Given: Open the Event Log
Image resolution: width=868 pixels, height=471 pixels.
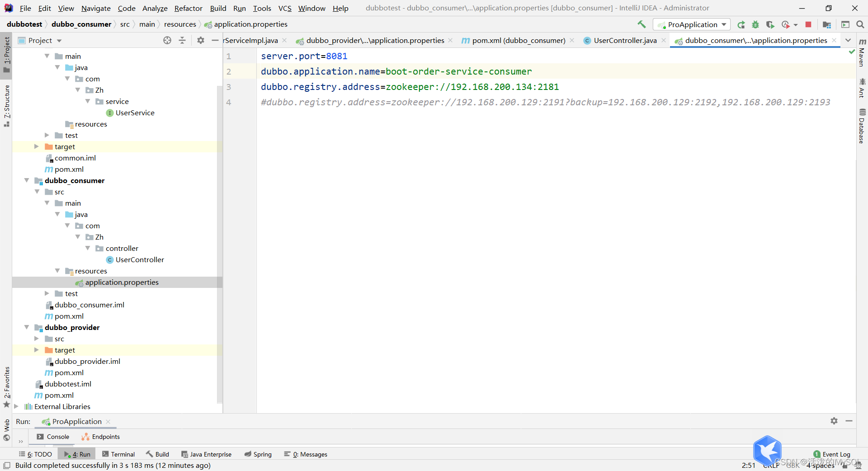Looking at the screenshot, I should [832, 454].
